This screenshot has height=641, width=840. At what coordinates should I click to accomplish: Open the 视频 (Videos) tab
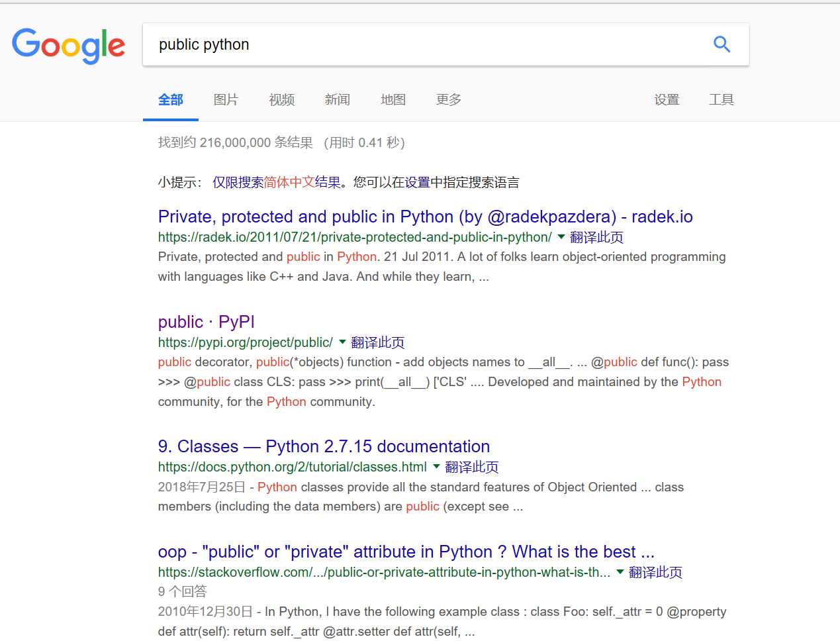pos(281,100)
